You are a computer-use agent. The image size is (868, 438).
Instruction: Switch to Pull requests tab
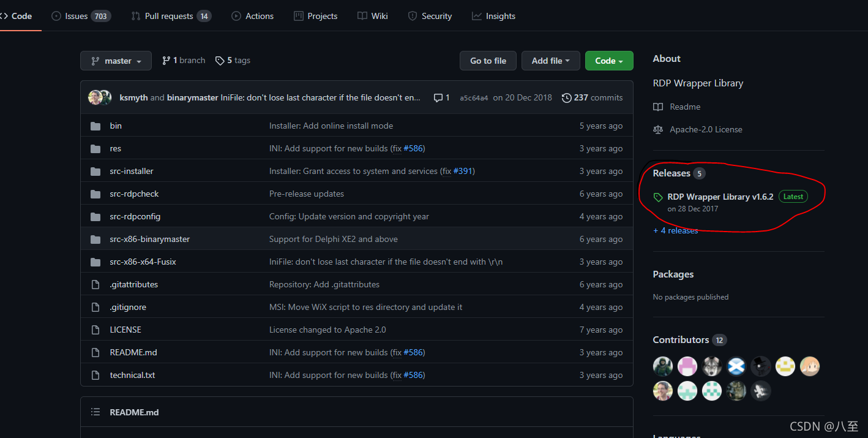click(x=171, y=16)
